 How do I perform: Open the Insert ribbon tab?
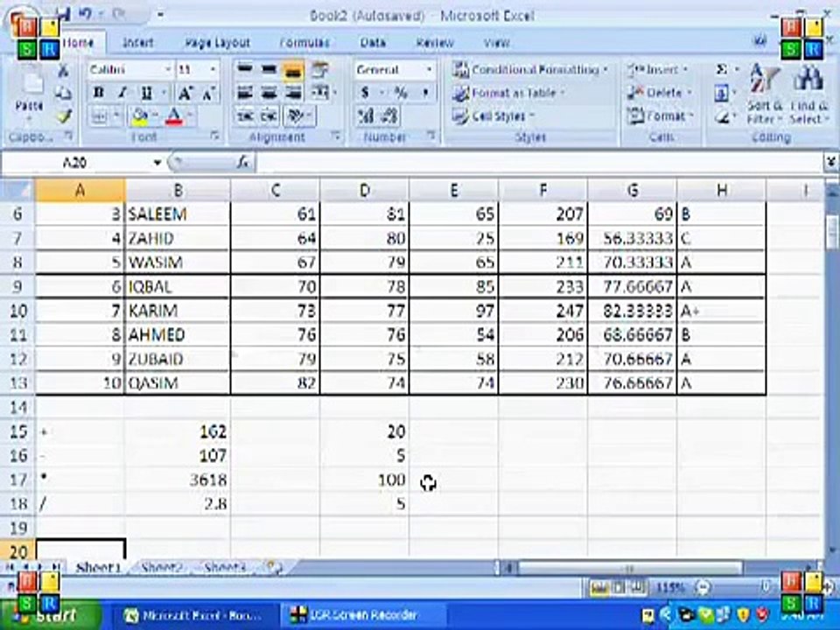[137, 42]
